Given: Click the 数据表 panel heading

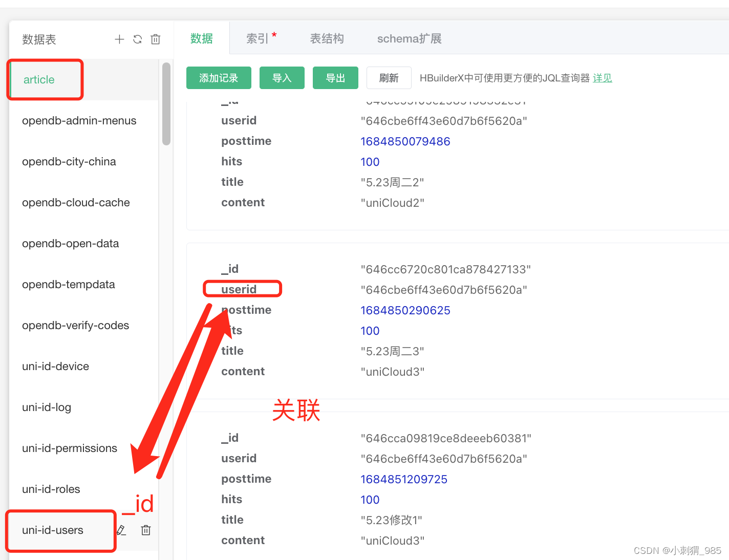Looking at the screenshot, I should (39, 39).
